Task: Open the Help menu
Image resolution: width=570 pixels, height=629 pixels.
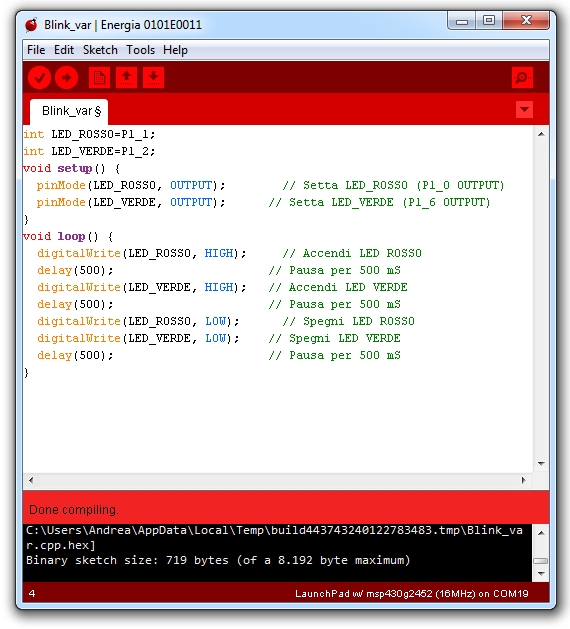Action: coord(175,50)
